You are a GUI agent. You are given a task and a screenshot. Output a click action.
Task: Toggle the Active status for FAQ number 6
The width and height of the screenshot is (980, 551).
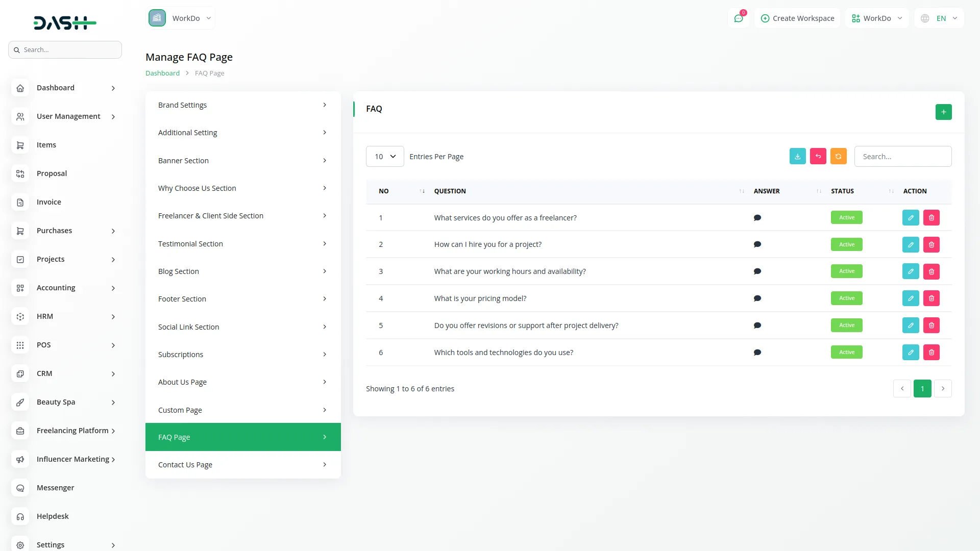(x=846, y=352)
